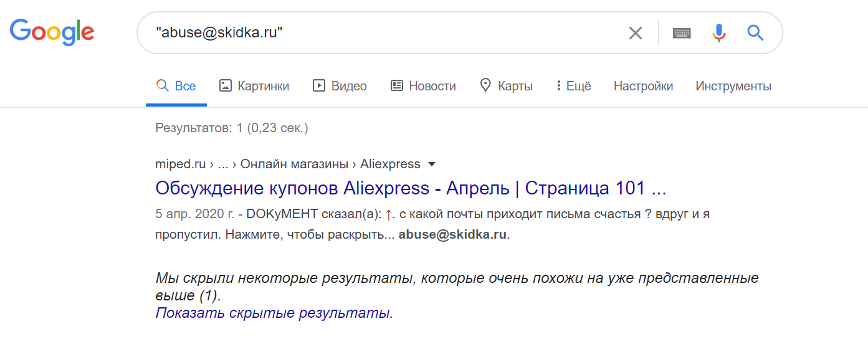Click the 5 апр. 2020 г. date
The image size is (868, 349).
(x=195, y=214)
